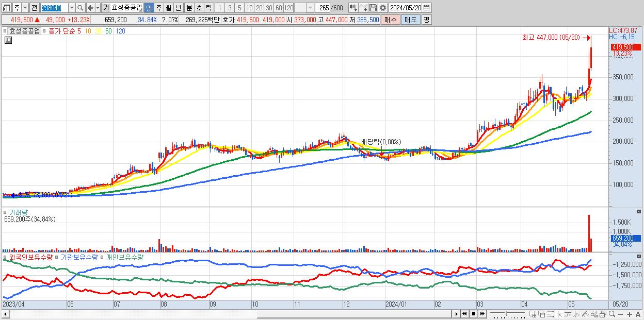Click the 매수 buy button
Image resolution: width=644 pixels, height=320 pixels.
(391, 20)
